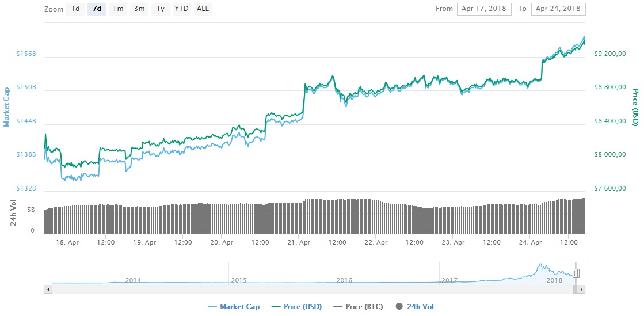The height and width of the screenshot is (316, 644).
Task: Toggle the 24h Vol series in legend
Action: tap(416, 307)
